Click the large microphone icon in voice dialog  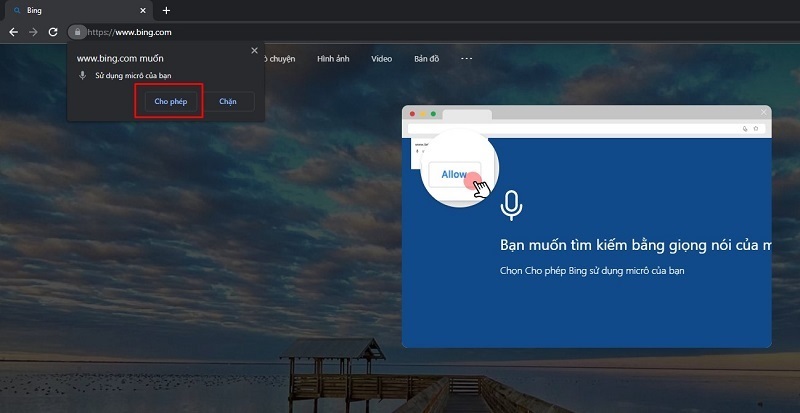tap(511, 205)
